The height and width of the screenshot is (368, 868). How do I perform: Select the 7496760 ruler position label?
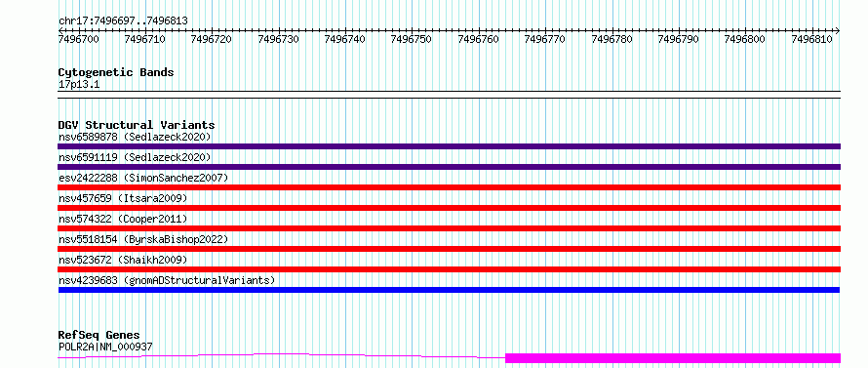[478, 39]
